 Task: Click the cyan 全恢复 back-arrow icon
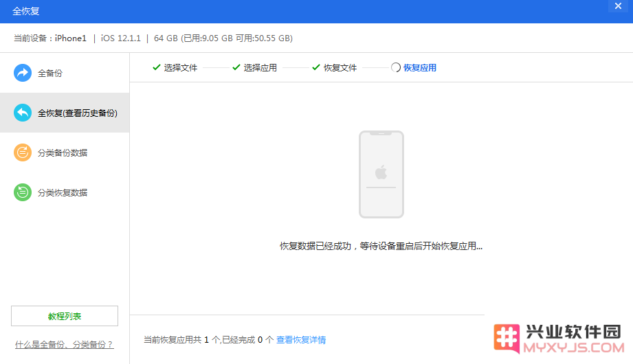click(23, 113)
